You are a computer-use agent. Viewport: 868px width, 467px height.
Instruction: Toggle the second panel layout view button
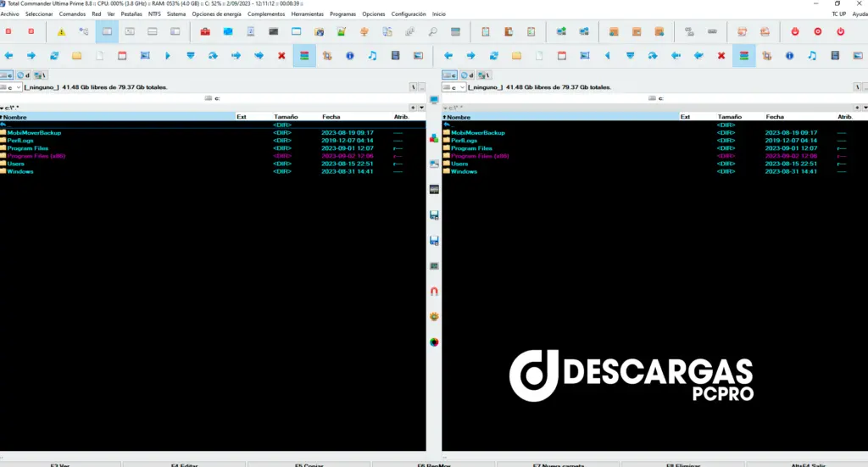(x=130, y=32)
